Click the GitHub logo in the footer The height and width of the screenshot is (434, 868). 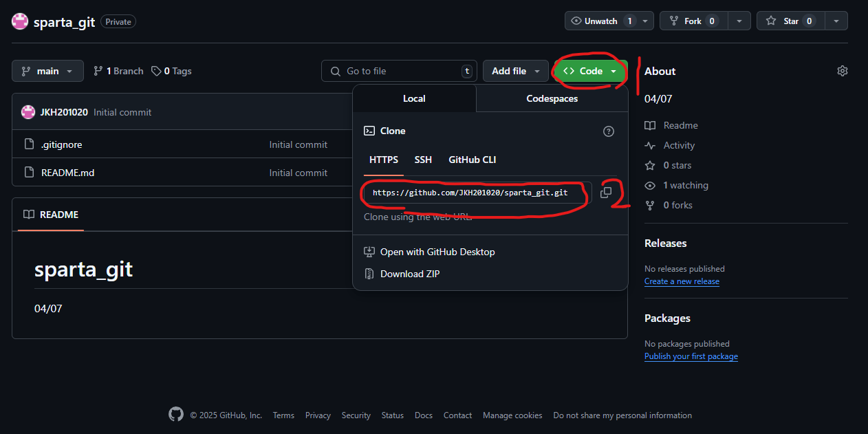[x=176, y=415]
